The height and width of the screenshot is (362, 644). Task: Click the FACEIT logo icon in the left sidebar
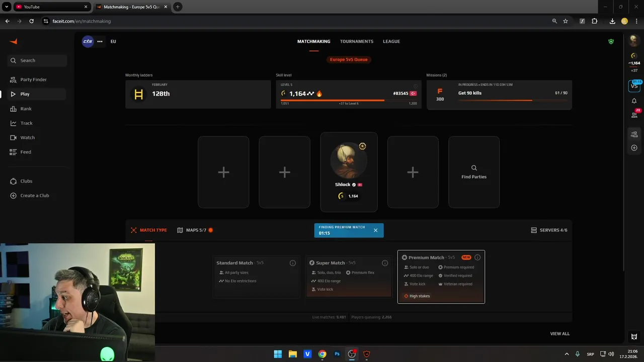pyautogui.click(x=14, y=41)
